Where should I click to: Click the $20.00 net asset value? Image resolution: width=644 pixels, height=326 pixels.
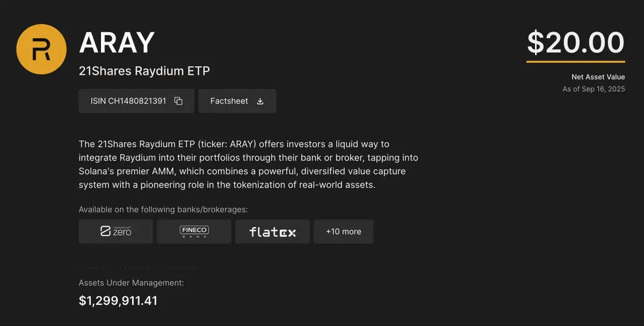point(576,43)
